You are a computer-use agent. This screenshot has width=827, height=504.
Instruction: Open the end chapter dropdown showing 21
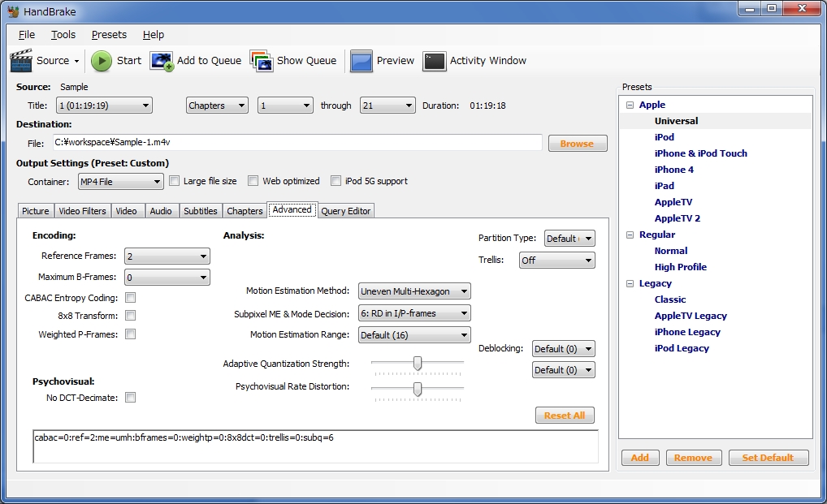tap(388, 106)
